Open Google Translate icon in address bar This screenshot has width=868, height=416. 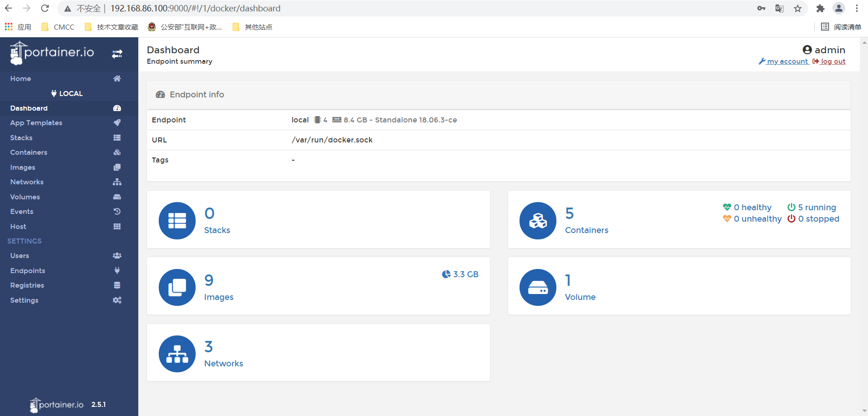[x=779, y=8]
